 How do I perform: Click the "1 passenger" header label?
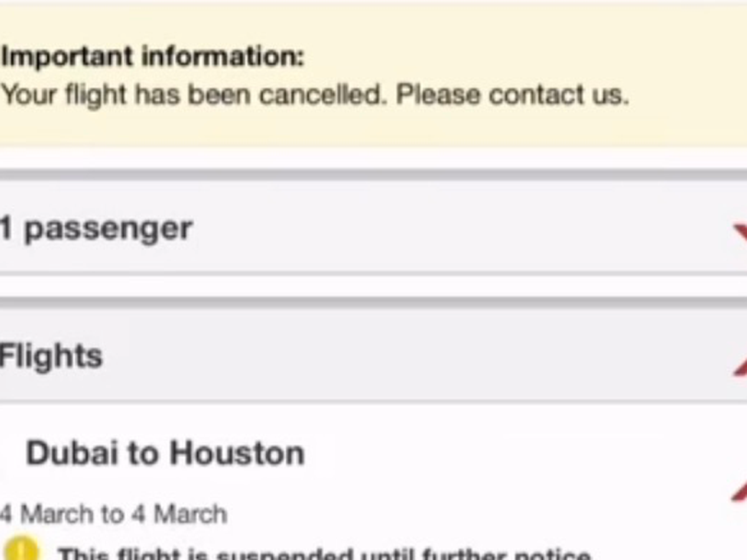pos(96,229)
